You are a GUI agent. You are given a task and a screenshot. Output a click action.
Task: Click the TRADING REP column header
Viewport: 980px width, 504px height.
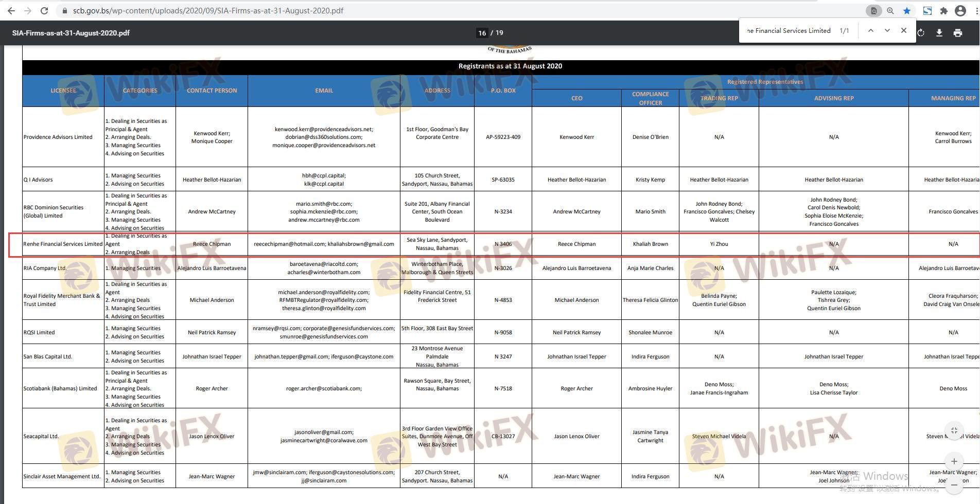coord(719,98)
